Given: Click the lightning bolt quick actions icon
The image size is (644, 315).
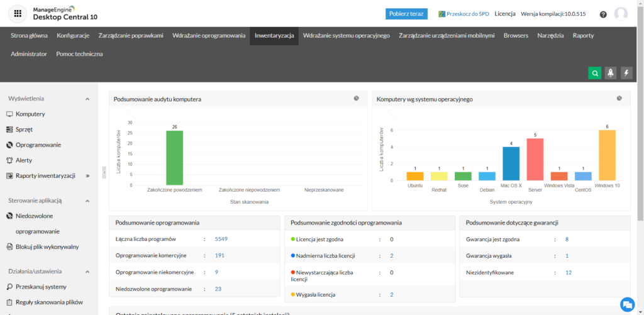Looking at the screenshot, I should (626, 73).
